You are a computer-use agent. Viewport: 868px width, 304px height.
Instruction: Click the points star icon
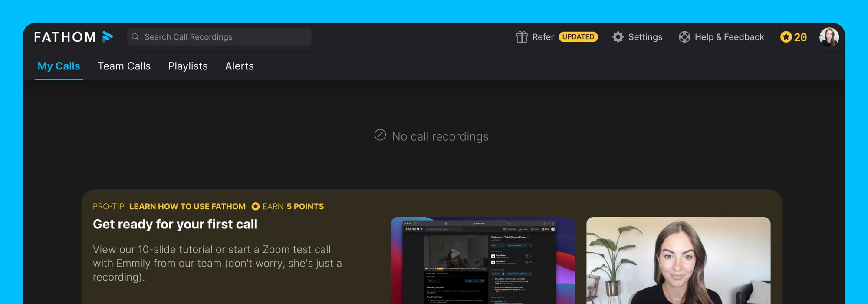[x=786, y=37]
